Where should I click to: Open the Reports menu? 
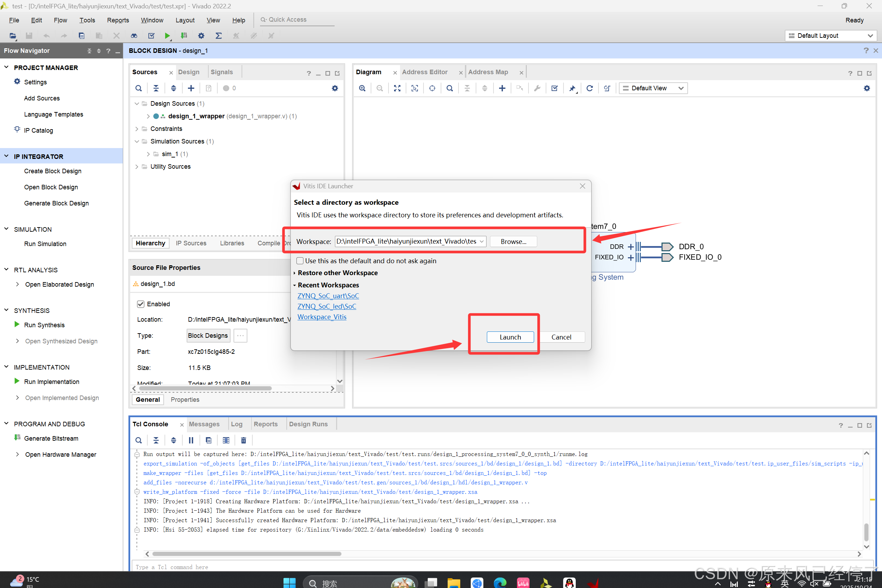(x=118, y=20)
